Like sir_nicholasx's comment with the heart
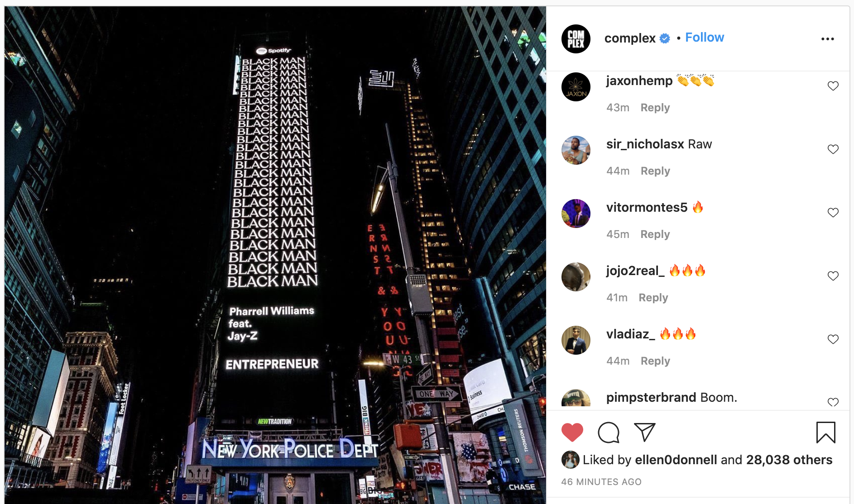 (833, 149)
